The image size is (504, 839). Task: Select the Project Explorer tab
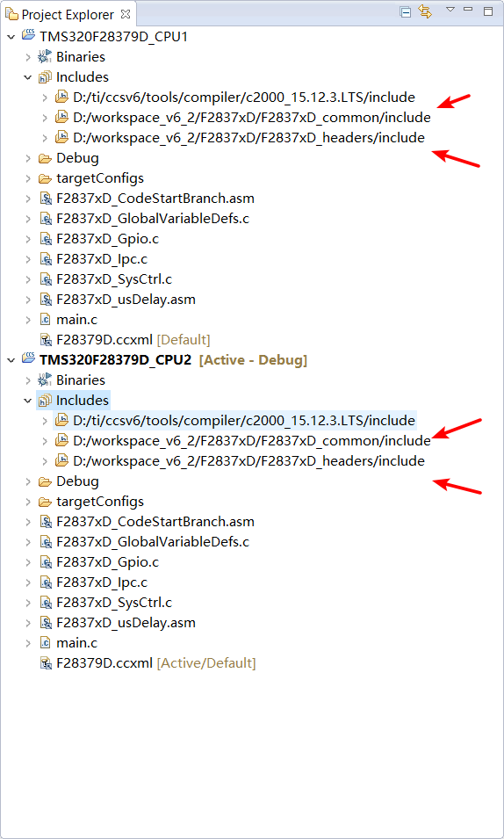pyautogui.click(x=61, y=14)
